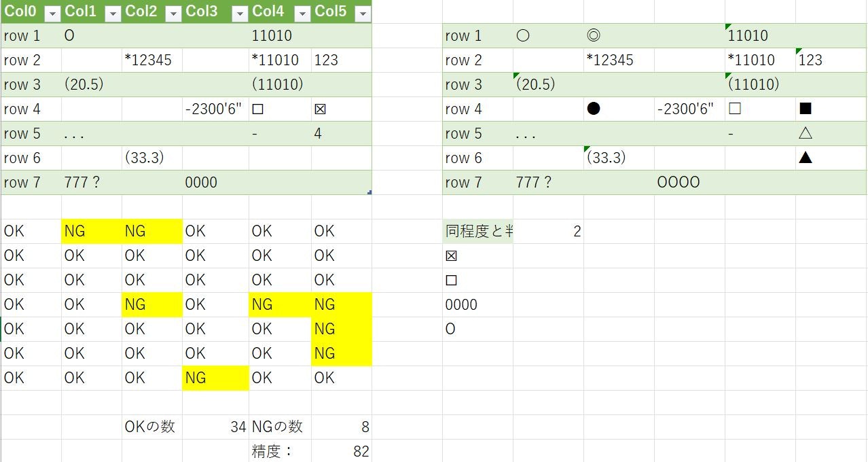Select -2300'6" under Col3
Viewport: 868px width, 462px height.
tap(215, 109)
